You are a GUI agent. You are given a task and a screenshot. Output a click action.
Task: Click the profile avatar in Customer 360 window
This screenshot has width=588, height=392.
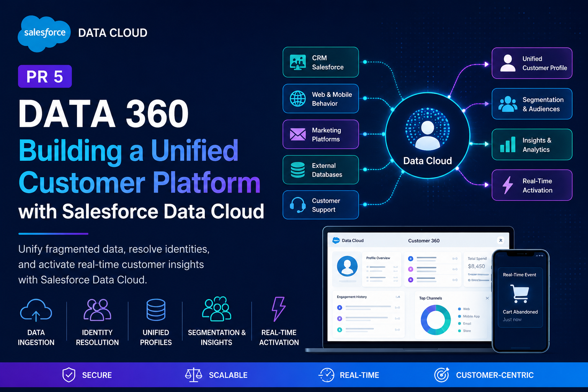point(347,266)
